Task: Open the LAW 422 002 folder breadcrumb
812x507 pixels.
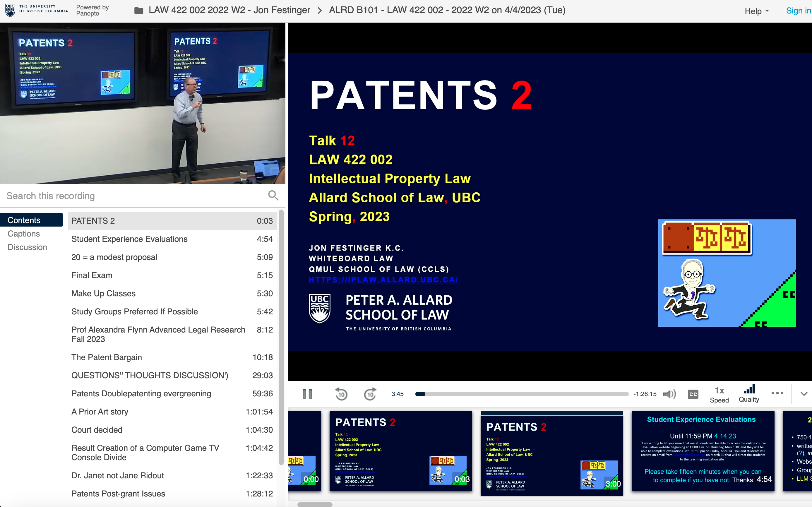Action: click(x=229, y=10)
